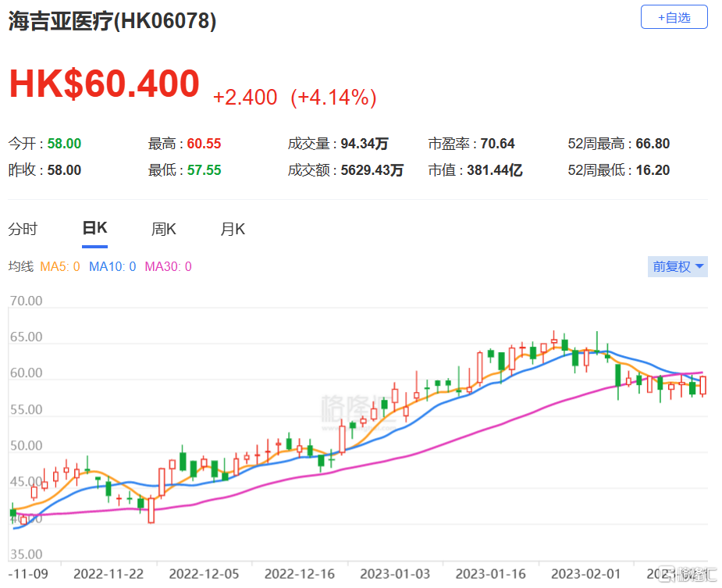This screenshot has height=588, width=722.
Task: Click the HK$60.400 current price
Action: (x=105, y=84)
